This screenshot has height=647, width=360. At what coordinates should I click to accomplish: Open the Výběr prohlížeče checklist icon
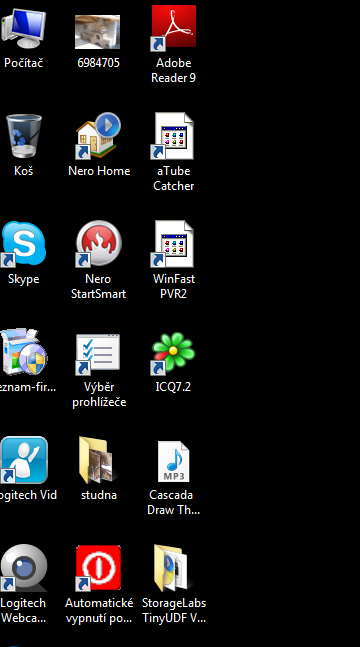click(x=98, y=354)
